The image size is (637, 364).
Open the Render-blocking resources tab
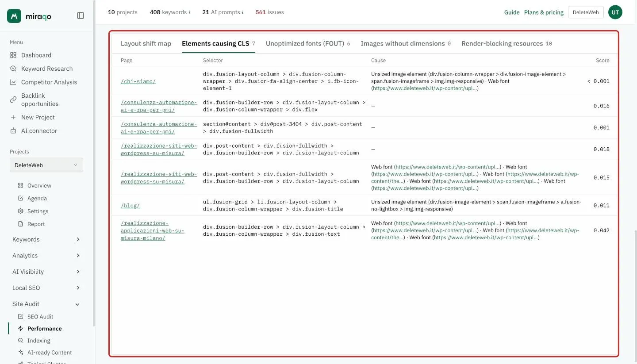click(x=507, y=43)
